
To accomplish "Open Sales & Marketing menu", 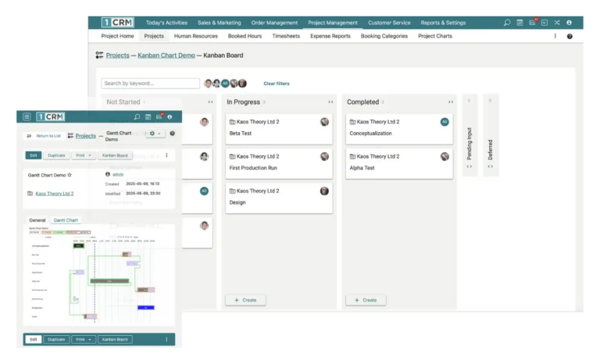I will click(x=220, y=23).
